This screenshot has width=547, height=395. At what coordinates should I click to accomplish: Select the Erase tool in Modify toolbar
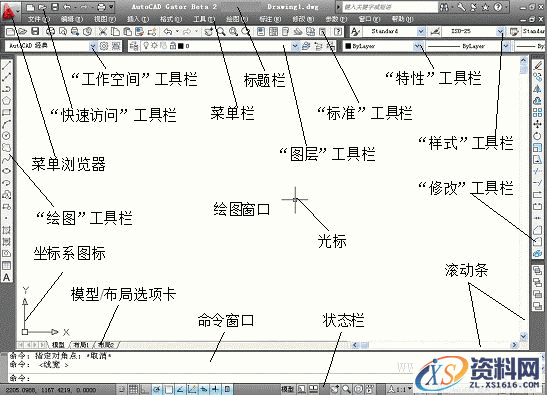click(538, 65)
